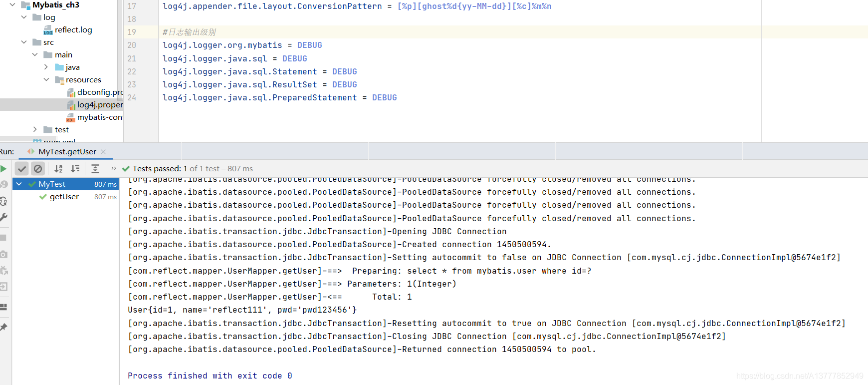This screenshot has height=385, width=868.
Task: Pin the Run tab with pin icon
Action: (3, 327)
